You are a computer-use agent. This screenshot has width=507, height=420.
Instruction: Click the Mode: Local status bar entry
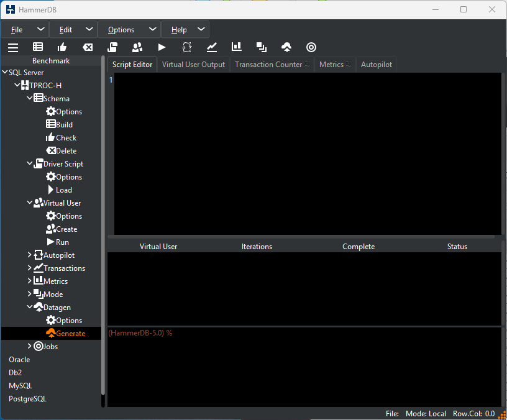click(x=426, y=414)
